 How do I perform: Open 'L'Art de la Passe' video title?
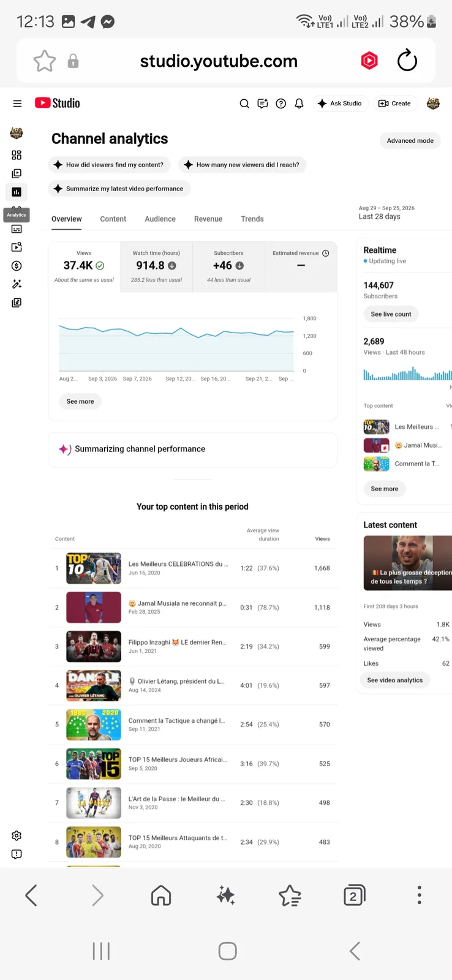176,799
